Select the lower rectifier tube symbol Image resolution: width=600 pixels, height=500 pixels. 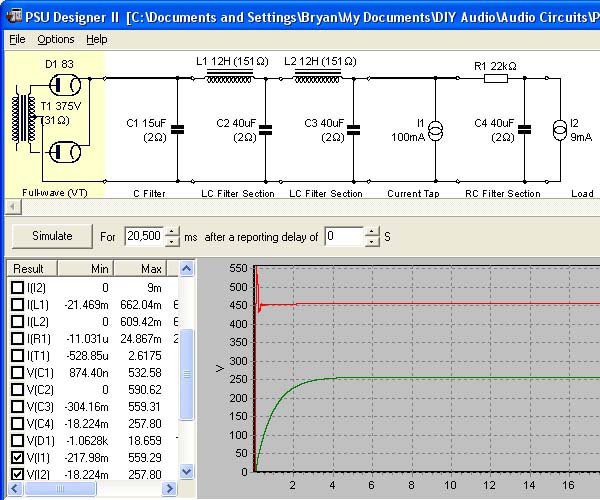tap(65, 152)
